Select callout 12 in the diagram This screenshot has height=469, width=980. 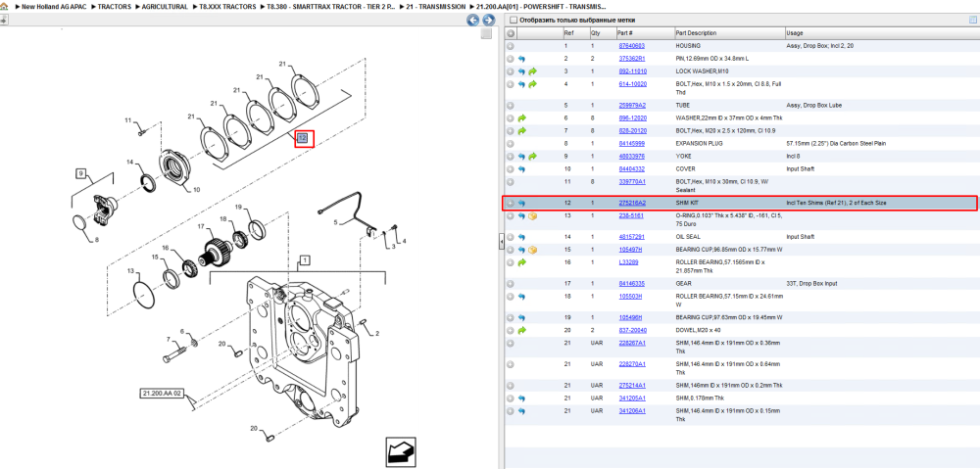click(x=303, y=138)
